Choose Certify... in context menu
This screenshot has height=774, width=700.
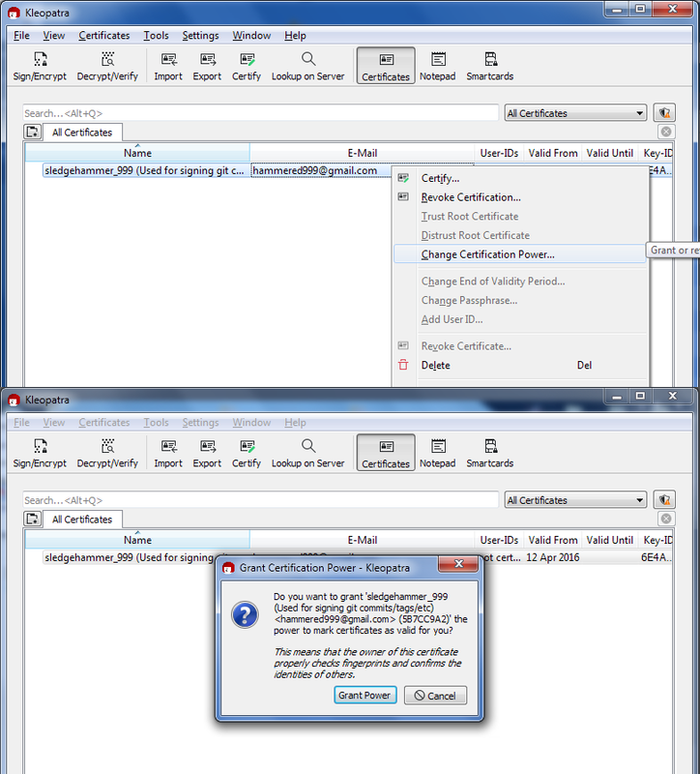point(520,178)
